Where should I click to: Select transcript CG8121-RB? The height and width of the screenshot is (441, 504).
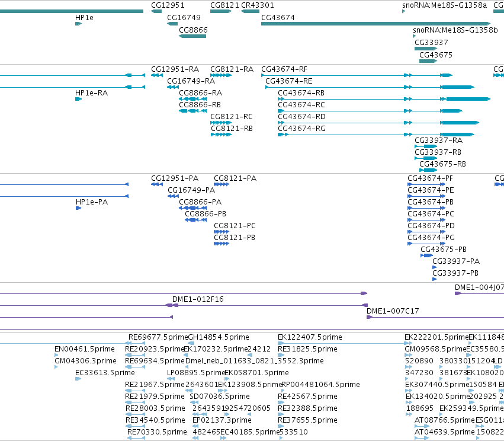221,135
